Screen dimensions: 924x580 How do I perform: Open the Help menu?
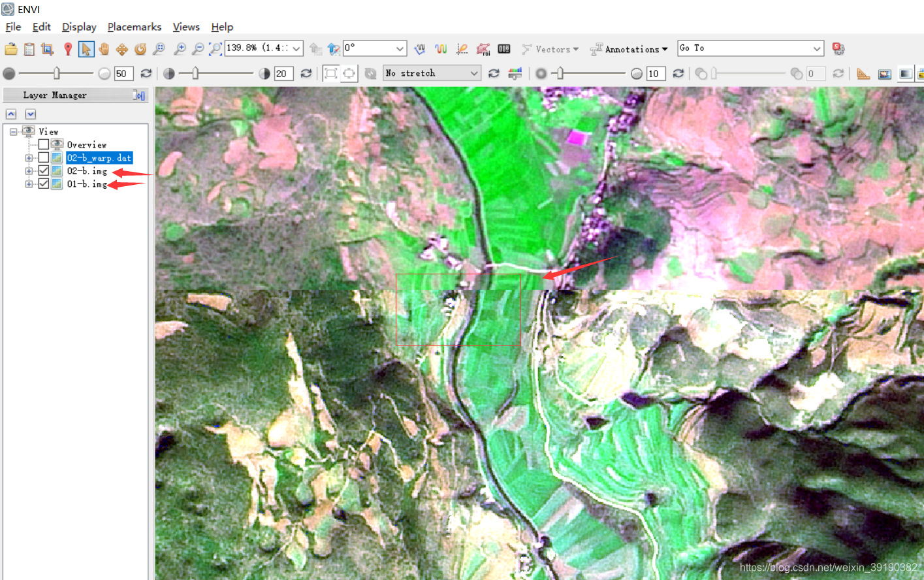pos(222,27)
